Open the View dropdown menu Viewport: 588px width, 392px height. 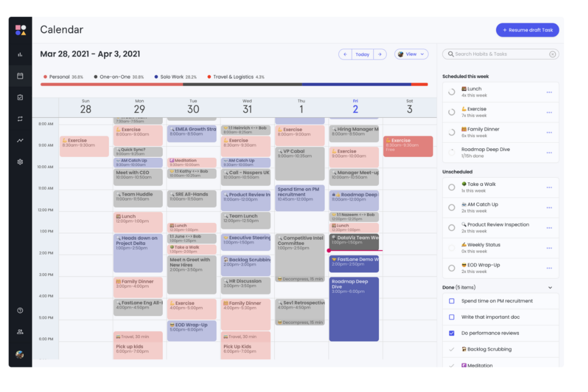411,54
